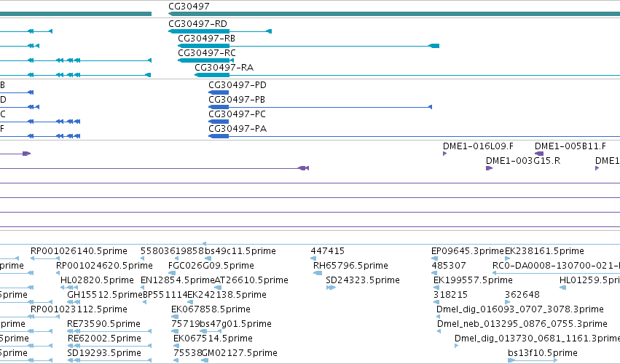Open EST bs13f10.5prime
Image resolution: width=620 pixels, height=364 pixels.
coord(543,353)
